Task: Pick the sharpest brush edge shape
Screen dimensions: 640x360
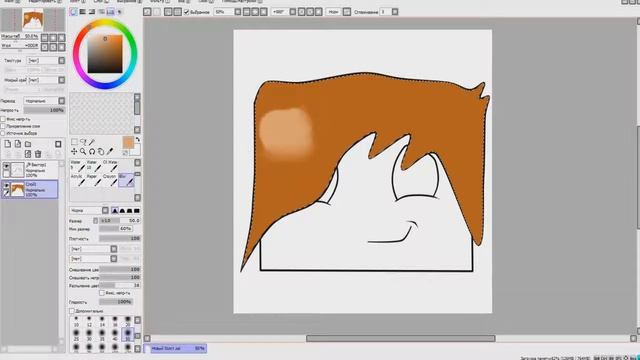Action: 115,211
